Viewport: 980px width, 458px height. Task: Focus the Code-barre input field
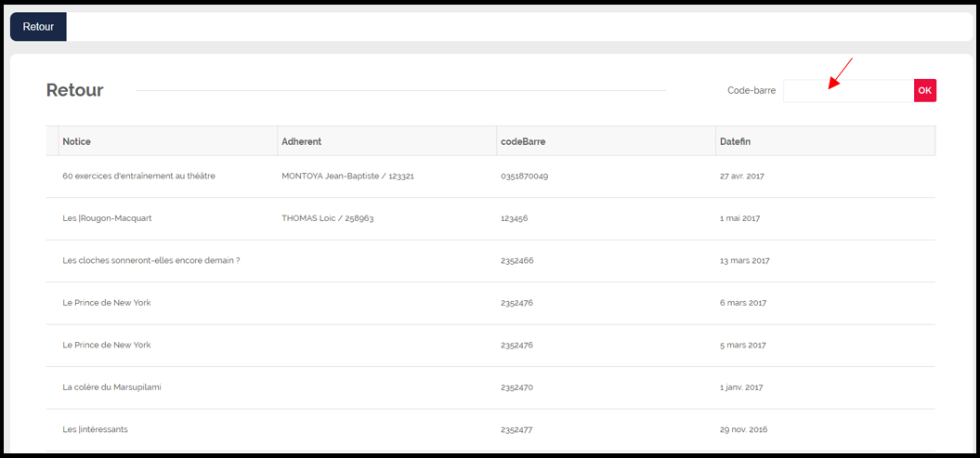click(848, 91)
